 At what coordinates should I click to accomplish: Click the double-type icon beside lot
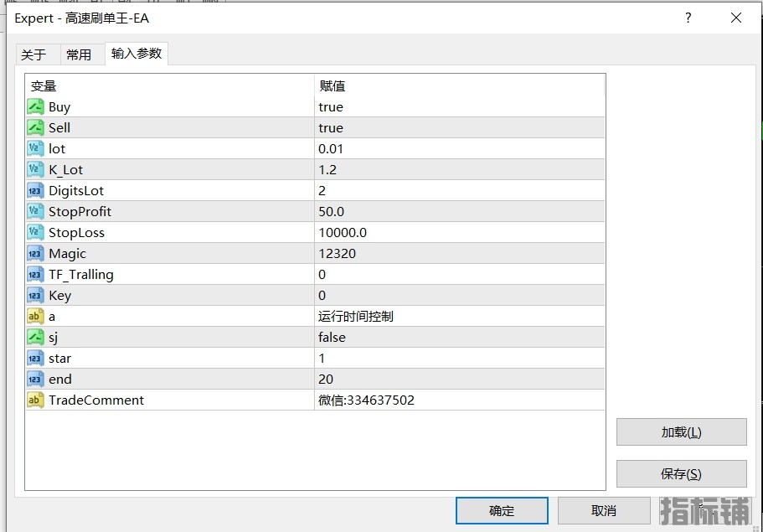[x=35, y=148]
